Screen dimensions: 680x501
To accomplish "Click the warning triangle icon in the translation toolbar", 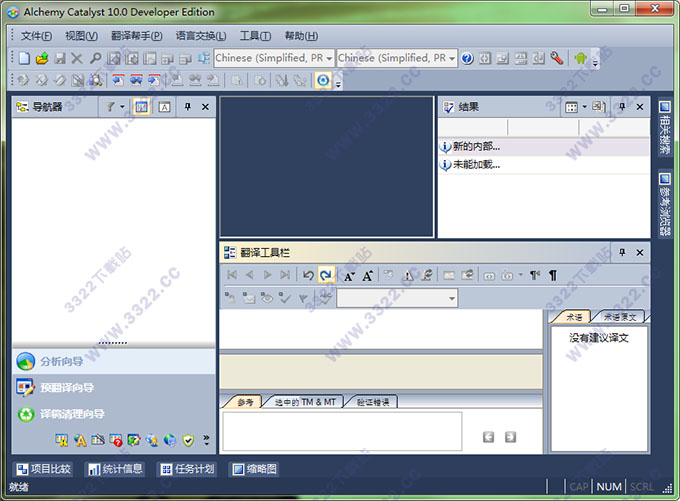I will click(408, 275).
